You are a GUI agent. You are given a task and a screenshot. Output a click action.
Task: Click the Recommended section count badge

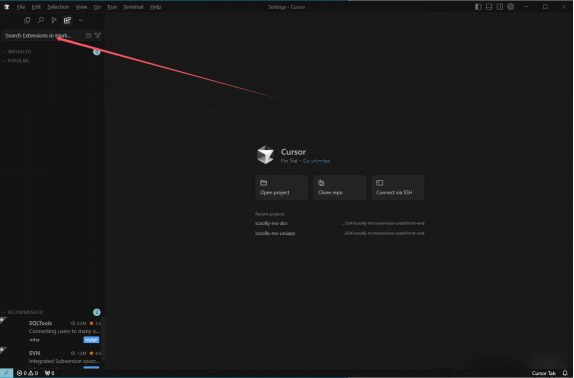coord(97,312)
